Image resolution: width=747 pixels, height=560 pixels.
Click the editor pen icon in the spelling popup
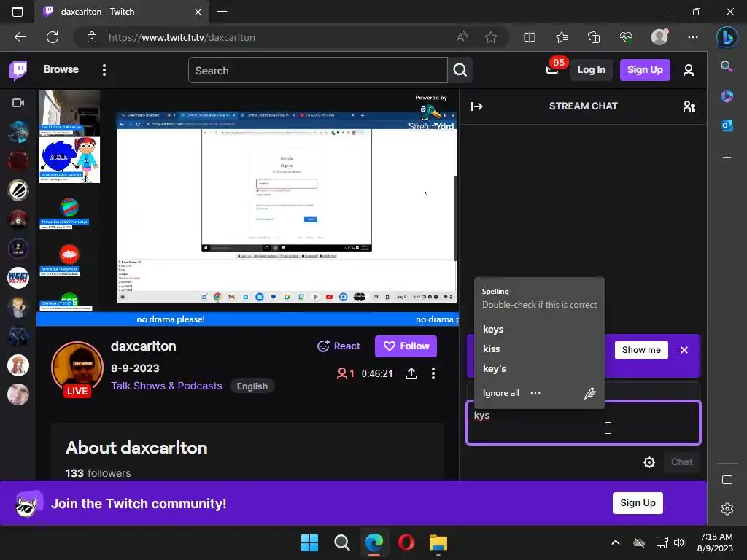point(589,393)
